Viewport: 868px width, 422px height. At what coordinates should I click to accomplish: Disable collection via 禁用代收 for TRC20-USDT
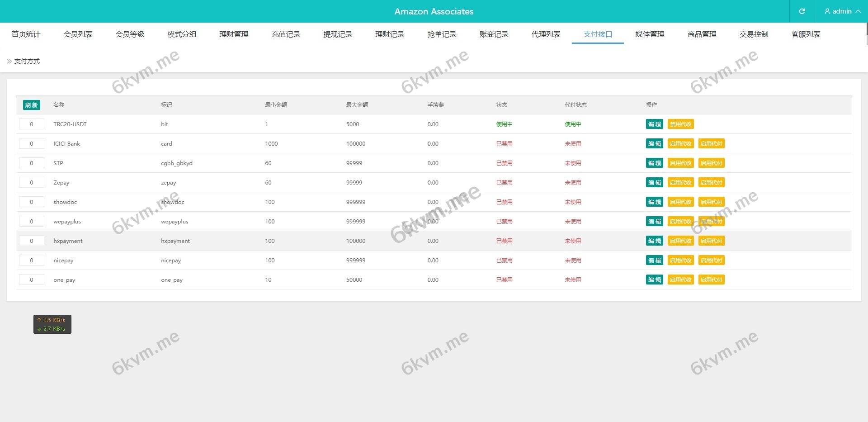point(680,124)
